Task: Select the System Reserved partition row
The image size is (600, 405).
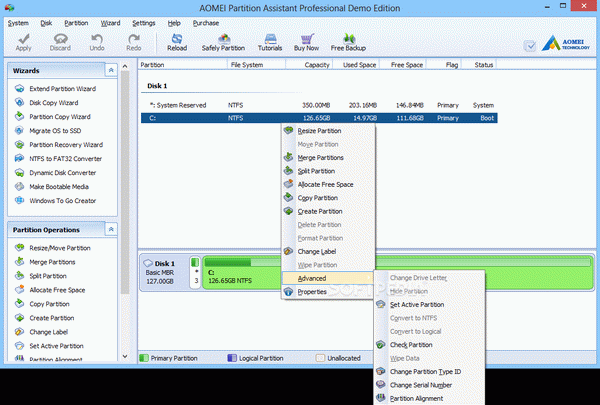Action: [x=319, y=105]
